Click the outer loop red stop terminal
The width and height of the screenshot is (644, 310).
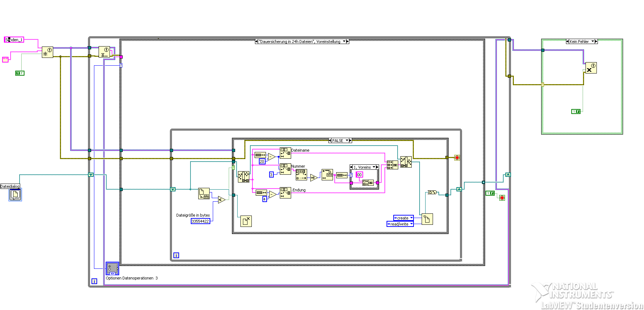pos(502,198)
